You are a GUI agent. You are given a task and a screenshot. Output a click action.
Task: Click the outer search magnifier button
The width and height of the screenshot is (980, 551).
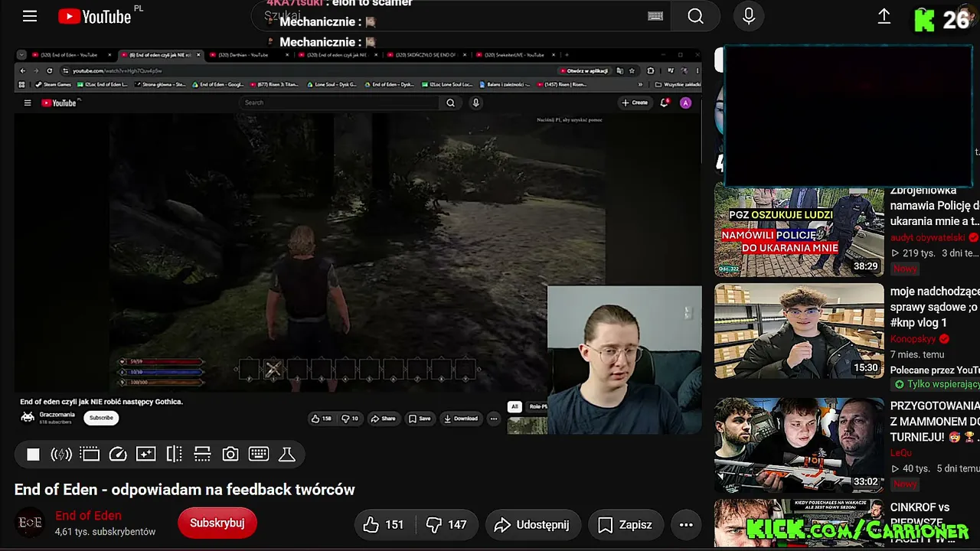click(x=695, y=16)
